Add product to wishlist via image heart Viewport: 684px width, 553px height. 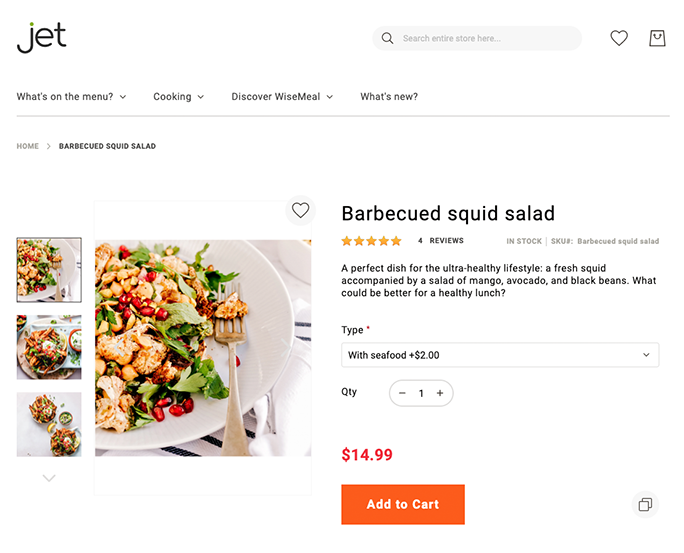[x=300, y=210]
